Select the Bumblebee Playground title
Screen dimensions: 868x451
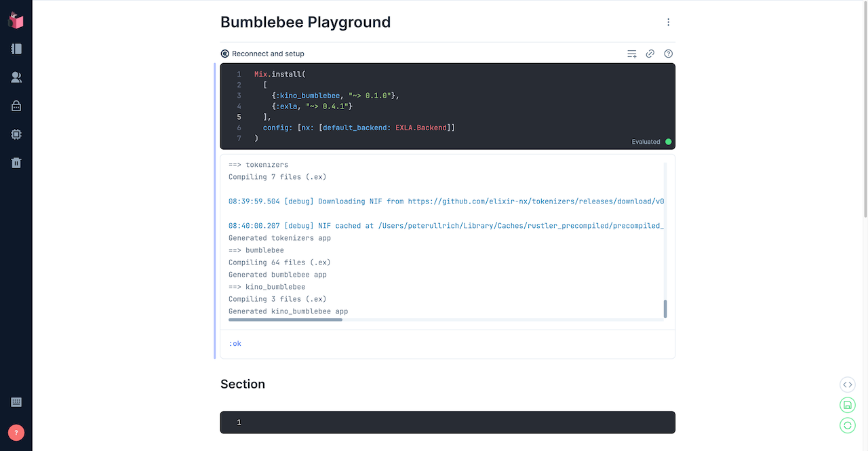click(x=305, y=22)
